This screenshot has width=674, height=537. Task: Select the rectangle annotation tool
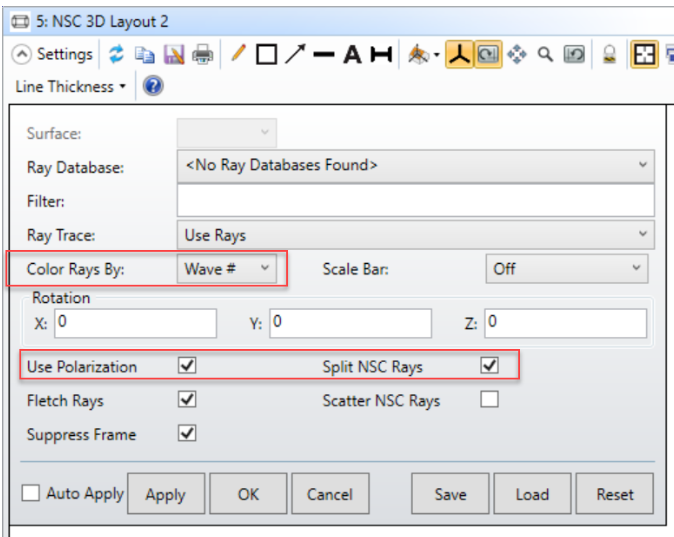[x=266, y=54]
